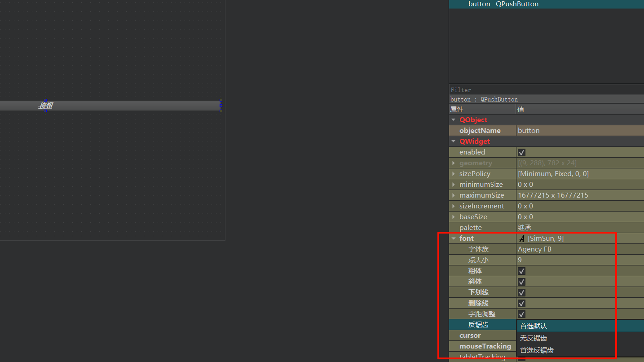Collapse the QObject section
Viewport: 644px width, 362px height.
(x=454, y=120)
